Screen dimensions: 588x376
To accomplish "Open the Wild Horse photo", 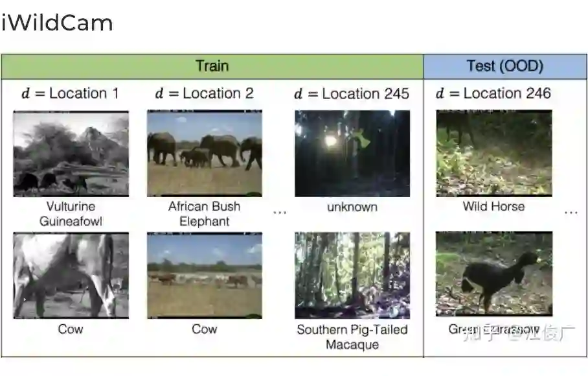I will click(x=493, y=153).
